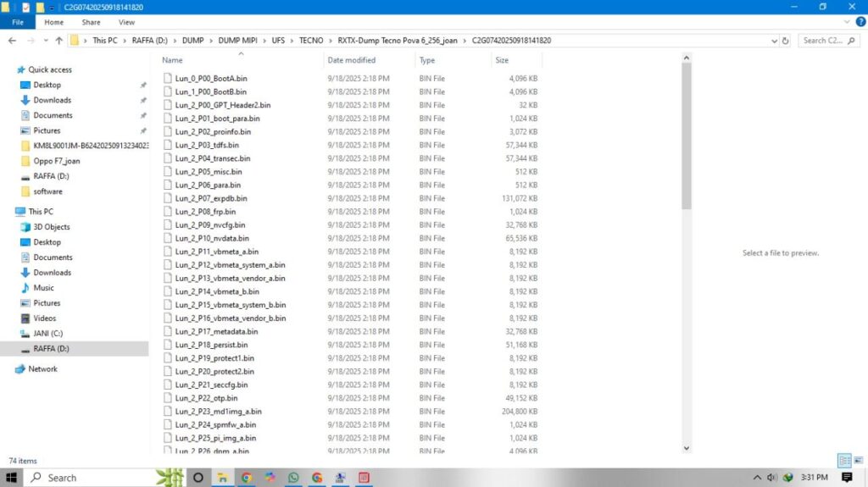Open Videos folder under This PC
Screen dimensions: 868x487
(44, 318)
